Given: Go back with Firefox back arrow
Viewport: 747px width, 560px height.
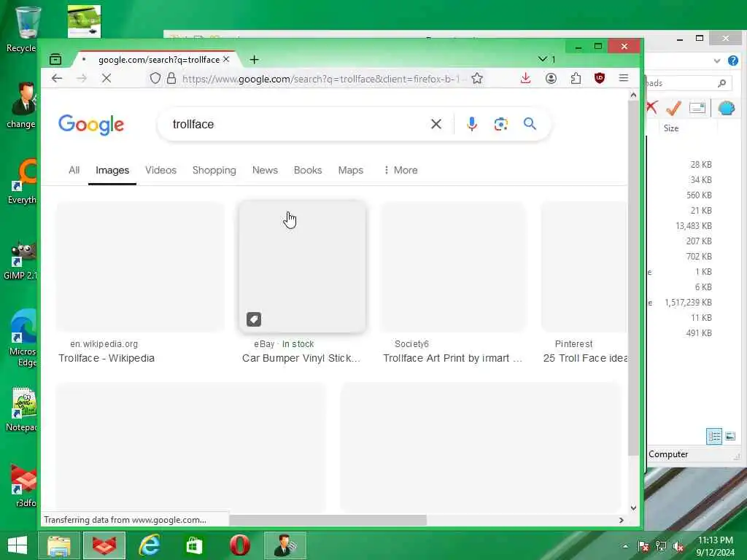Looking at the screenshot, I should (57, 78).
